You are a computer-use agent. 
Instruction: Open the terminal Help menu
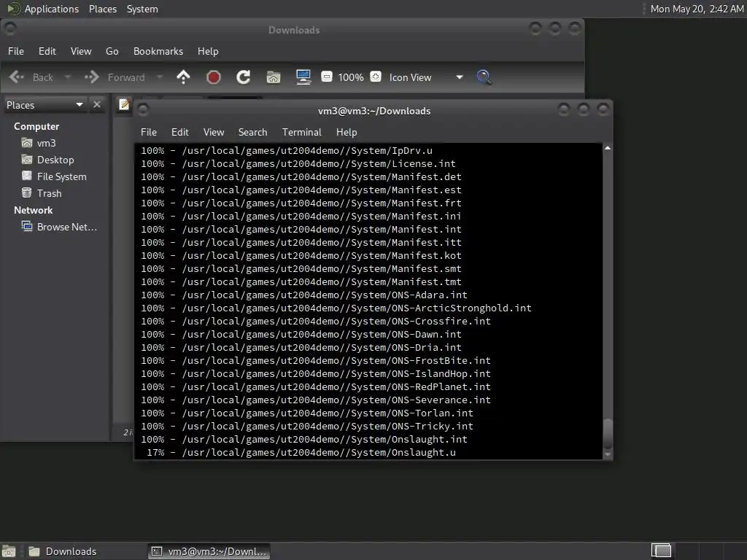[x=347, y=132]
